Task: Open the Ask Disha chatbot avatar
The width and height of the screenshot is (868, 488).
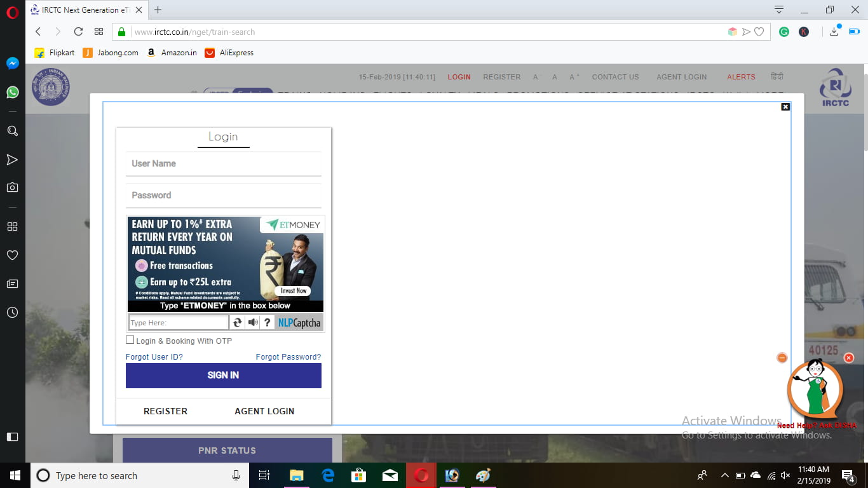Action: (815, 390)
